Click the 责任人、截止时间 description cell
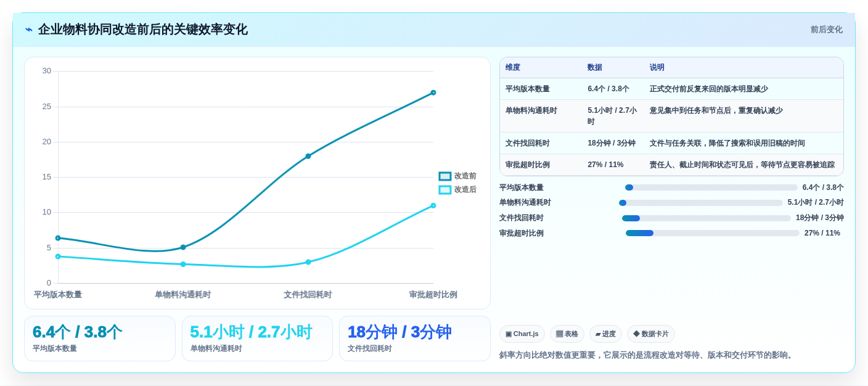 (742, 165)
